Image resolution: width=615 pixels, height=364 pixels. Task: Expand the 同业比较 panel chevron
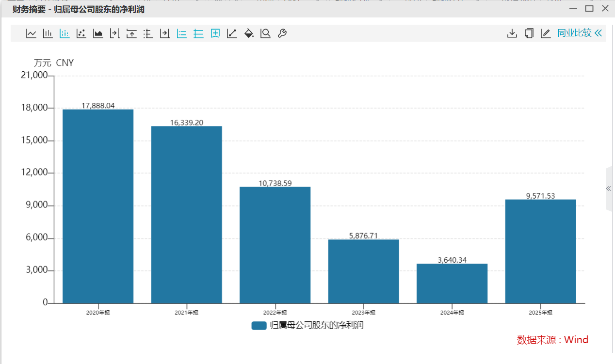point(598,33)
